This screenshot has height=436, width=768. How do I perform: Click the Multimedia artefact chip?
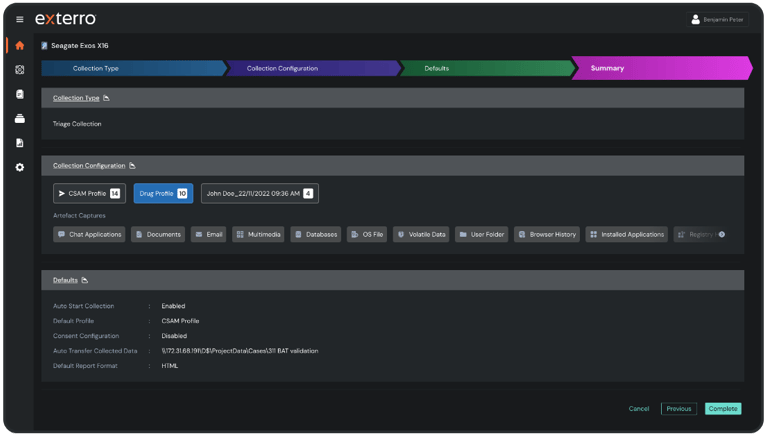click(x=258, y=235)
